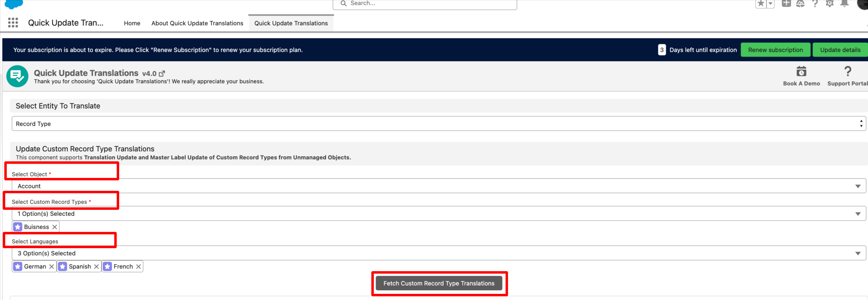Go to the Home tab
The image size is (868, 300).
coord(132,23)
